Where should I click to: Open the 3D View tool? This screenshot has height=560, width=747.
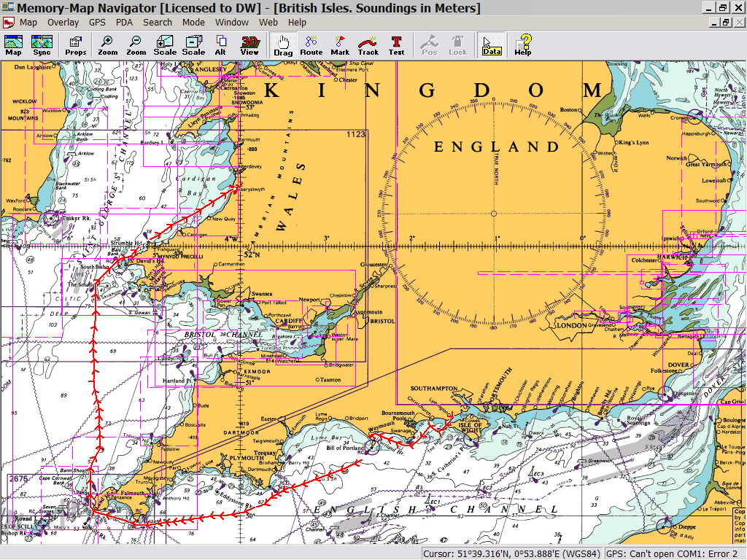tap(249, 45)
